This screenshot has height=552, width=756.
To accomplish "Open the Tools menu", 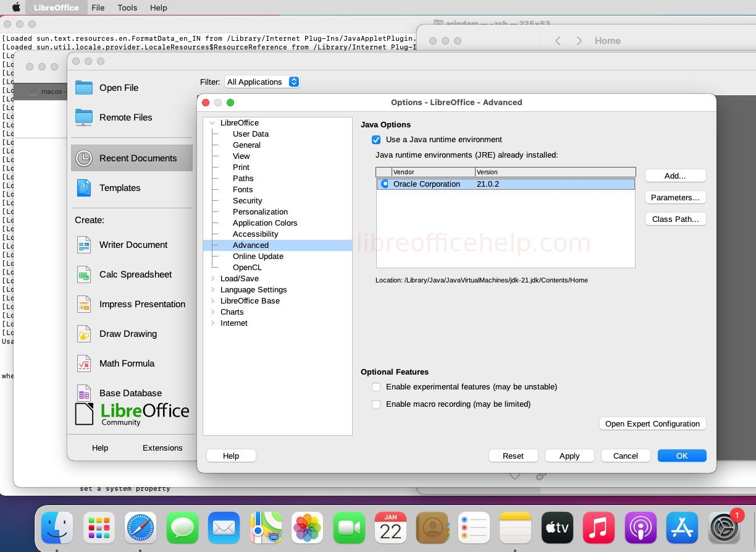I will tap(127, 7).
